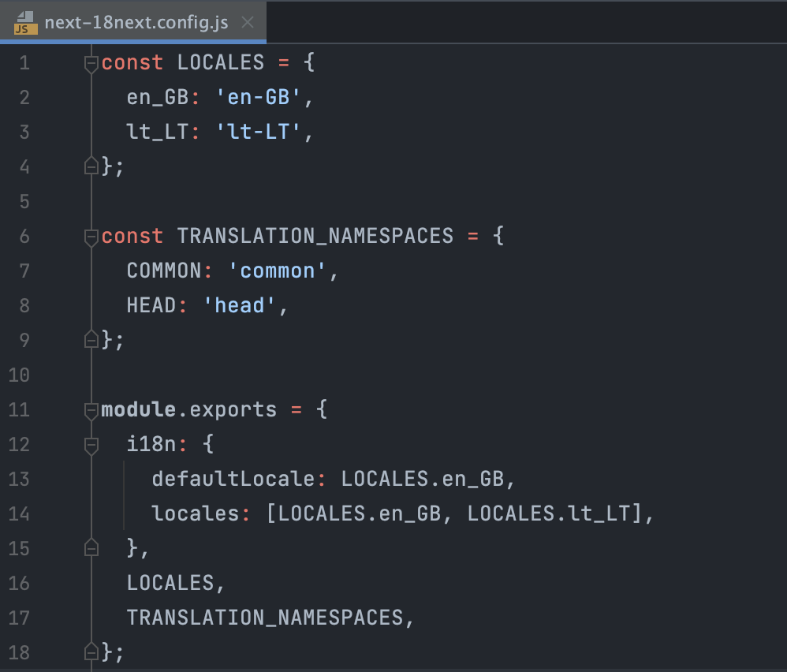Select the next-18next.config.js editor tab
The height and width of the screenshot is (672, 787).
pos(134,22)
